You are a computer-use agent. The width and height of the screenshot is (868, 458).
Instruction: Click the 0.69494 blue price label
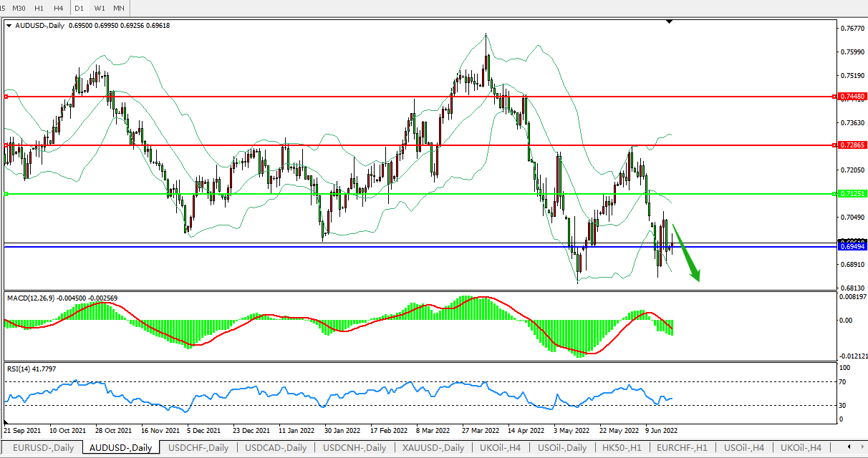point(852,246)
